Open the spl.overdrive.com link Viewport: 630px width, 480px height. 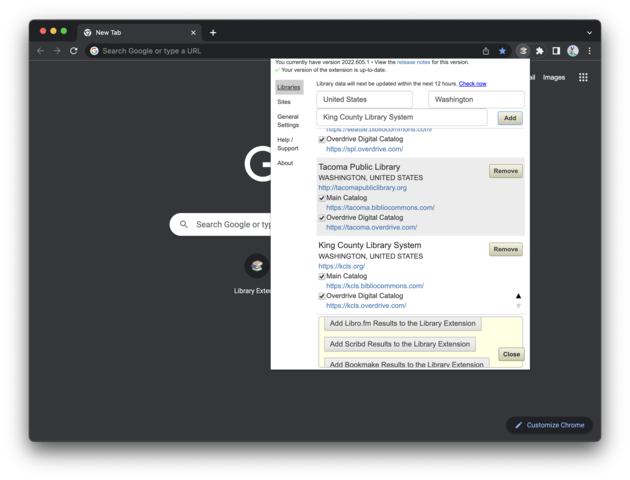pyautogui.click(x=364, y=149)
